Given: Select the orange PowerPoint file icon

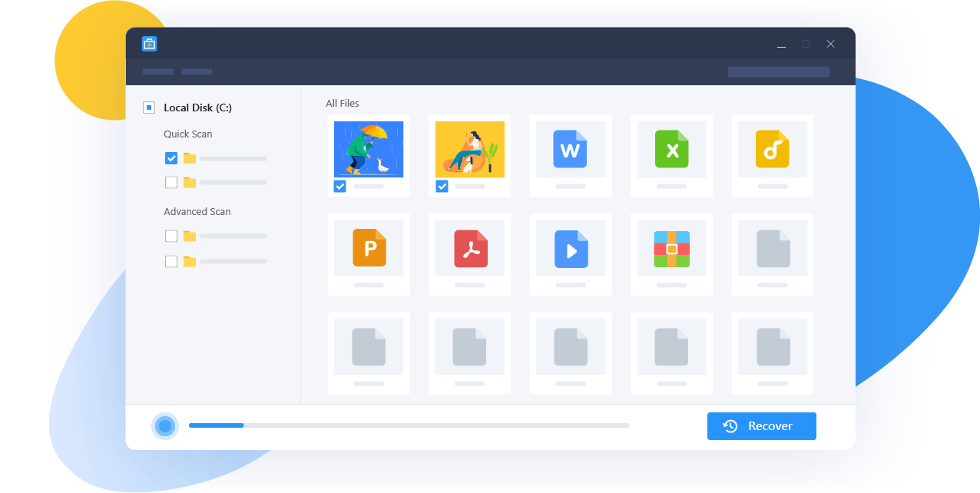Looking at the screenshot, I should [369, 248].
